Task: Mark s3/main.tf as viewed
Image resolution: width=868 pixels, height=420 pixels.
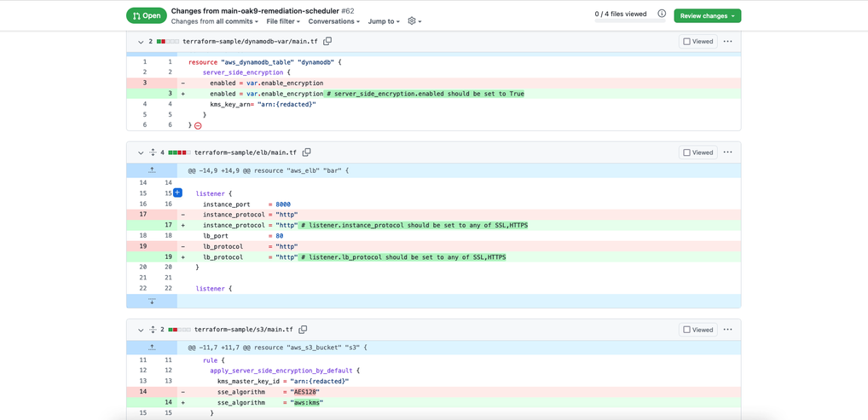Action: click(686, 330)
